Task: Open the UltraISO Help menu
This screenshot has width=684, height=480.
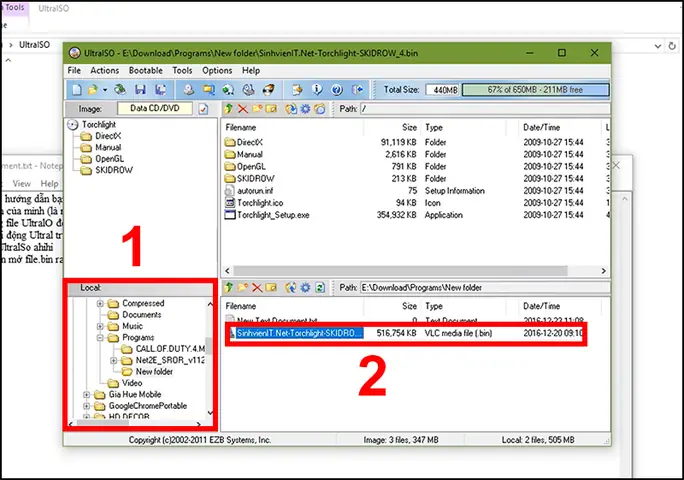Action: [251, 70]
